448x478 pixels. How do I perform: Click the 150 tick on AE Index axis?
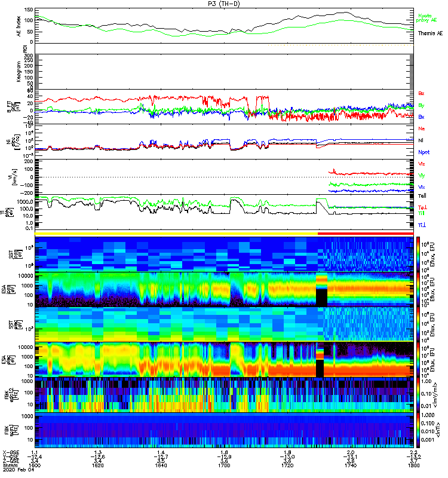coord(29,10)
